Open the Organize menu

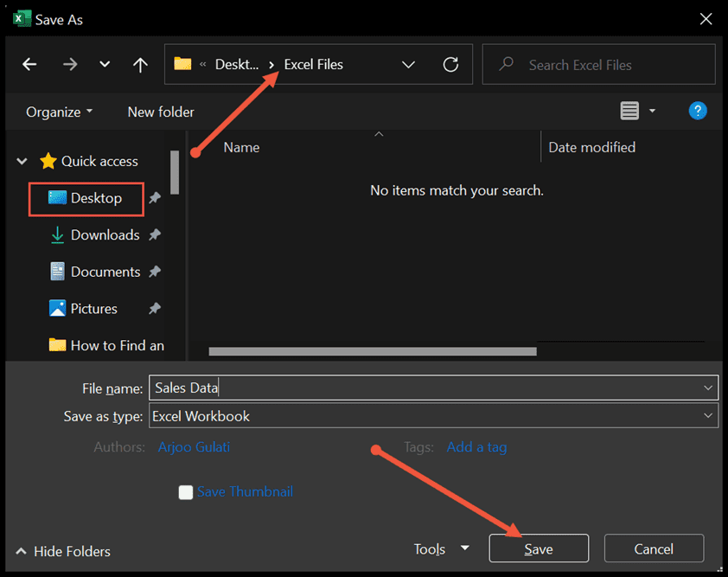pyautogui.click(x=55, y=111)
